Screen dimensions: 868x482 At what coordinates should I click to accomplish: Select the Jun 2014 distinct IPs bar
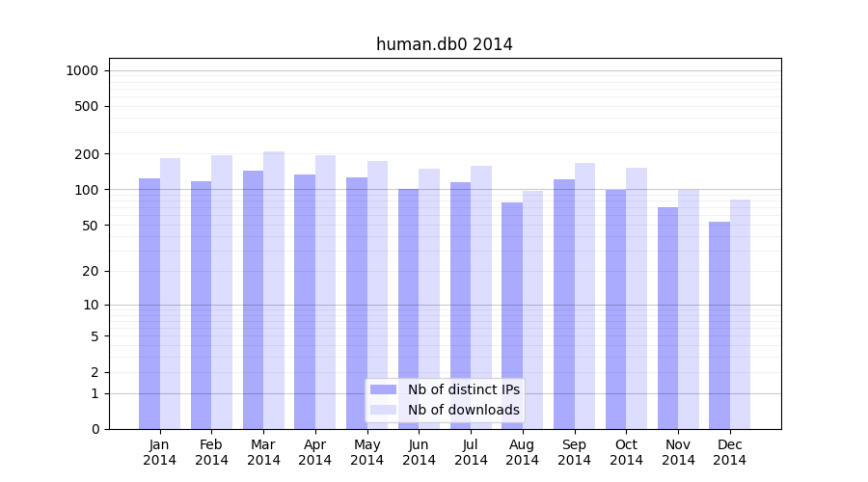[x=408, y=308]
